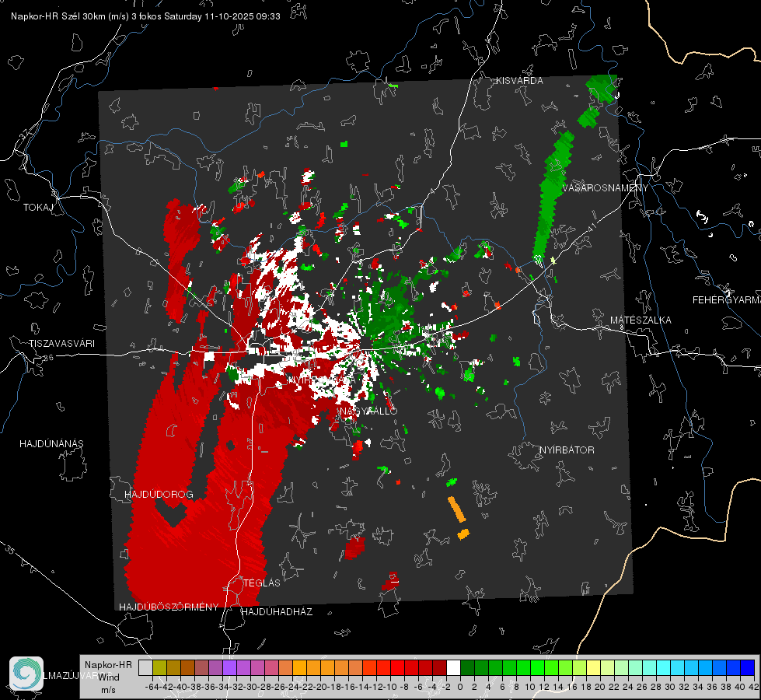
Task: Pick the cyan swatch between 28 and 30
Action: [663, 667]
